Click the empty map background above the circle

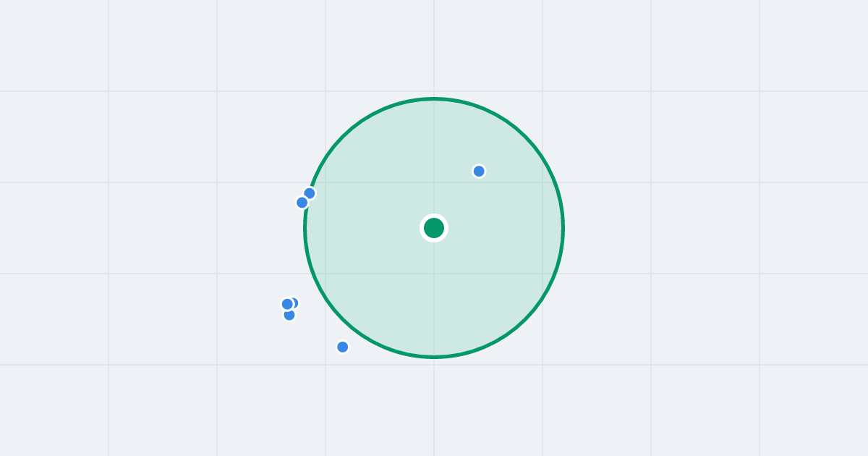(434, 47)
